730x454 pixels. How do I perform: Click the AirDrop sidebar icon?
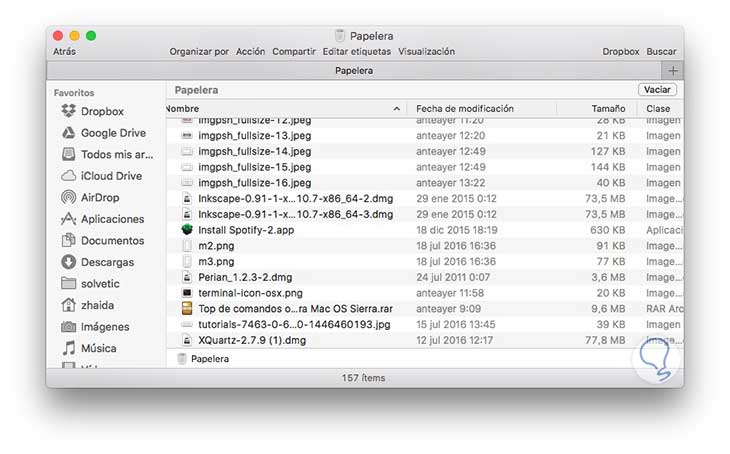pos(69,198)
